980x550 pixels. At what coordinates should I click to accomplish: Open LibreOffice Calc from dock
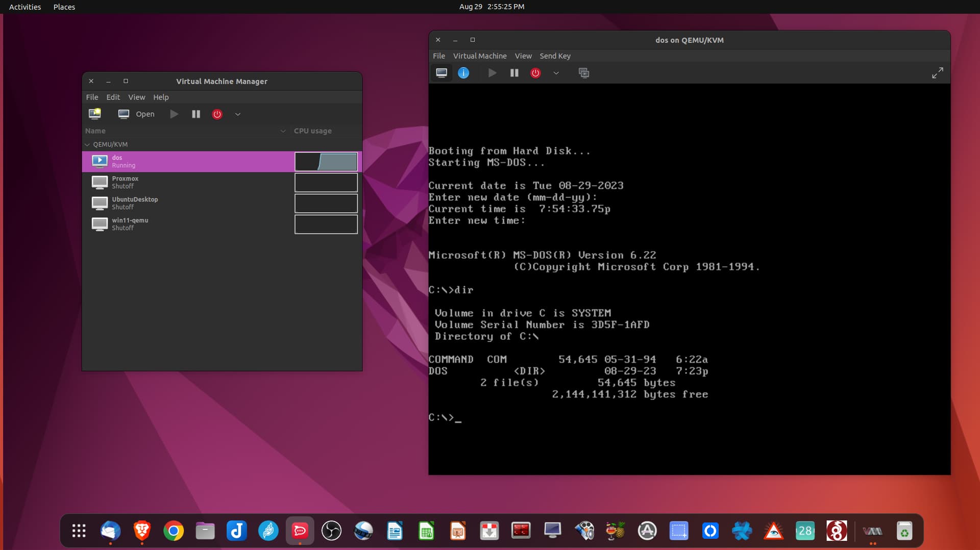coord(427,531)
